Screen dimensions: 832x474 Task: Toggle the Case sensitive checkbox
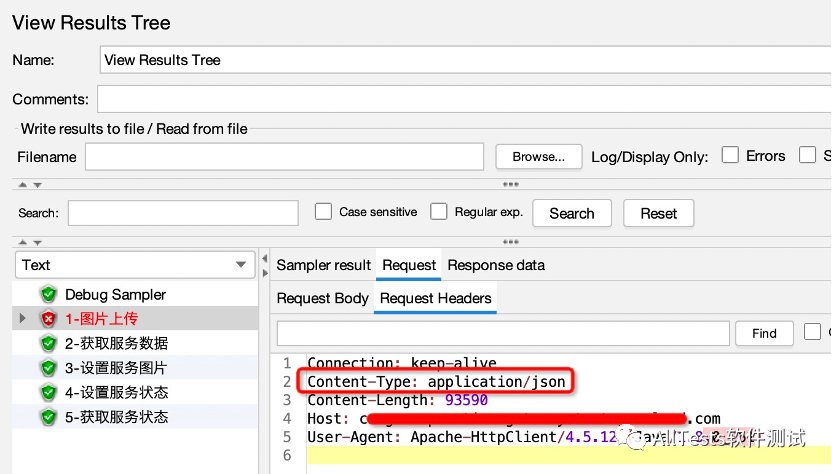pyautogui.click(x=323, y=212)
